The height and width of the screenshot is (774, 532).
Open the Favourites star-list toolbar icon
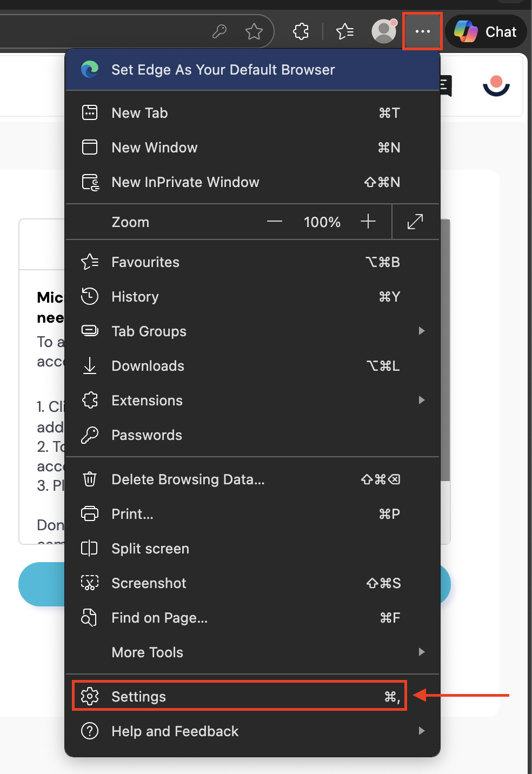pos(345,31)
